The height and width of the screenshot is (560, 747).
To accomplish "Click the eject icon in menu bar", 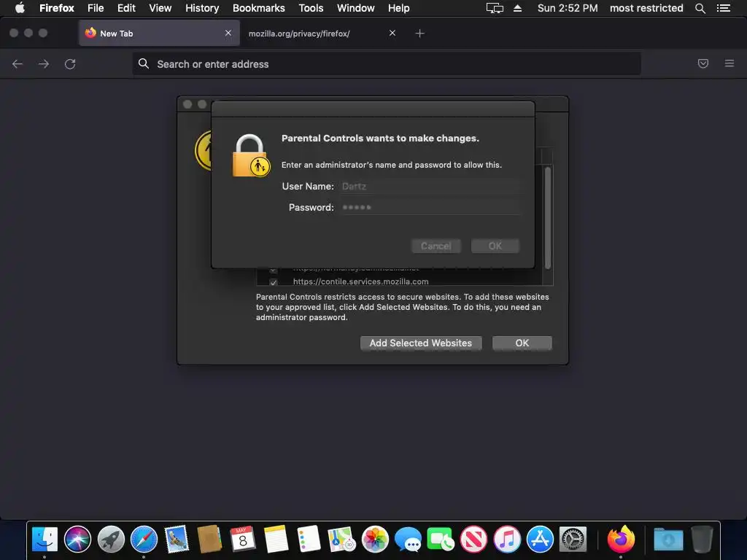I will click(x=518, y=8).
